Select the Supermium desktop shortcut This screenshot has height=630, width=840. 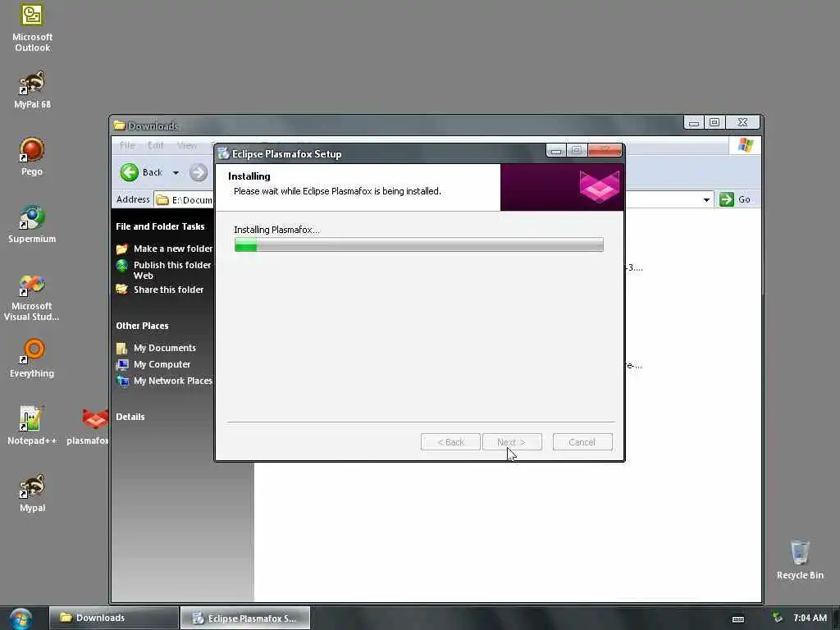(32, 224)
